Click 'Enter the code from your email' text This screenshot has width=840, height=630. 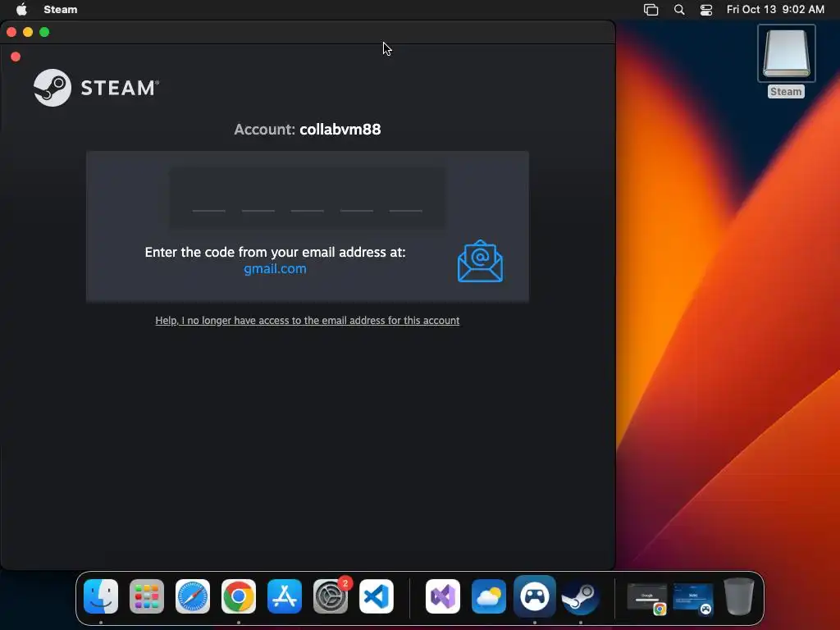click(276, 252)
